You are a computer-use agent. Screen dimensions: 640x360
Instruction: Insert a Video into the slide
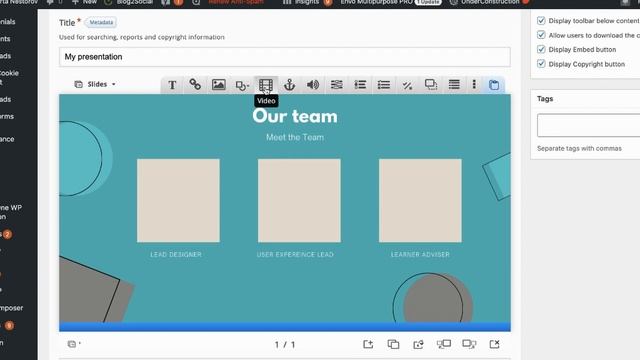point(266,85)
